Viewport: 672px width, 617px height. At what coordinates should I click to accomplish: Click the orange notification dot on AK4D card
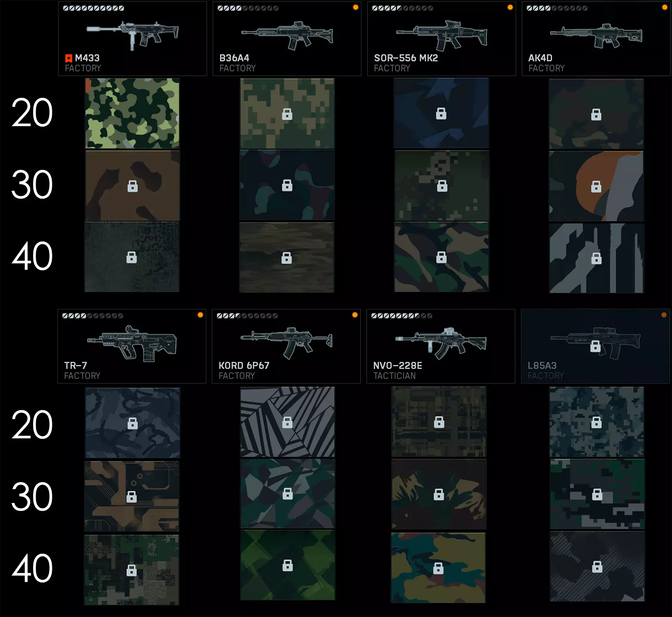coord(665,7)
